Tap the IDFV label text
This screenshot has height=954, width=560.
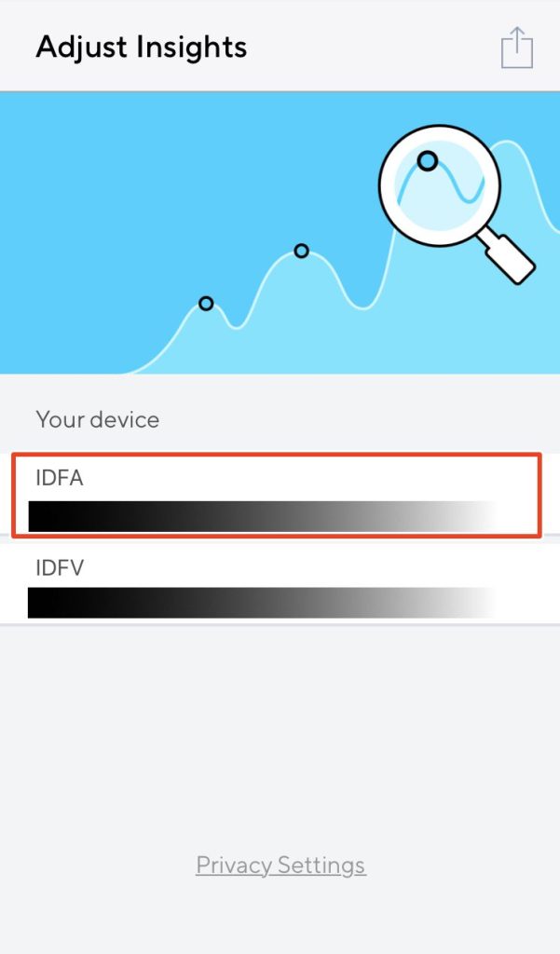point(59,568)
